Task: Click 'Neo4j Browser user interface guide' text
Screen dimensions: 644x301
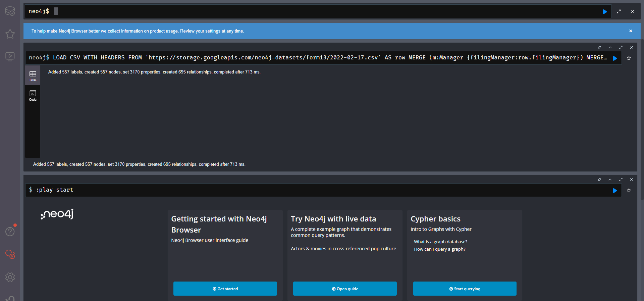Action: tap(210, 240)
